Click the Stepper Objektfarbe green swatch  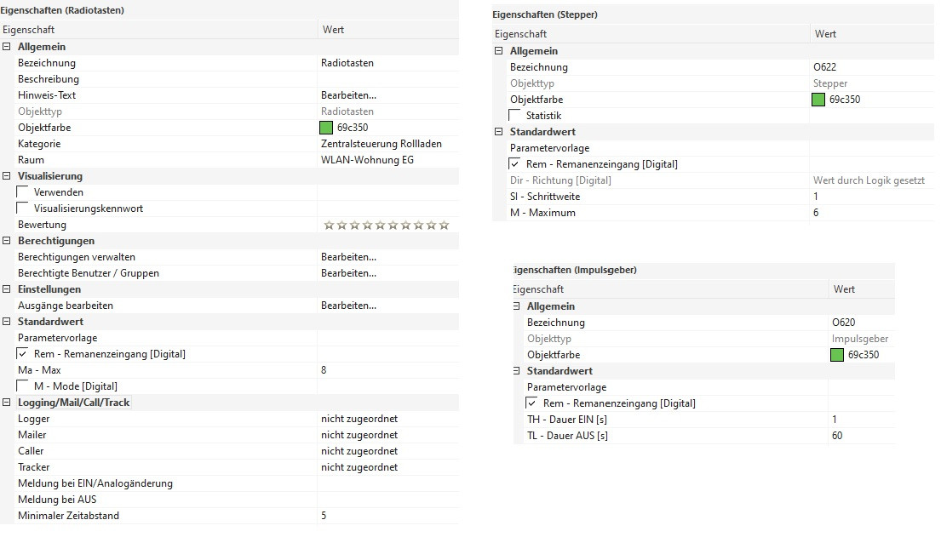coord(818,100)
